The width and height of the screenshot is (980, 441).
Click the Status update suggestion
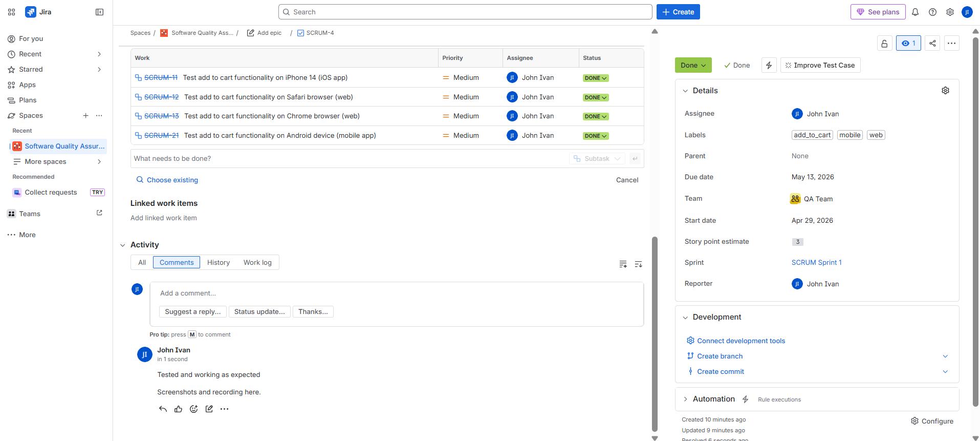pos(259,311)
